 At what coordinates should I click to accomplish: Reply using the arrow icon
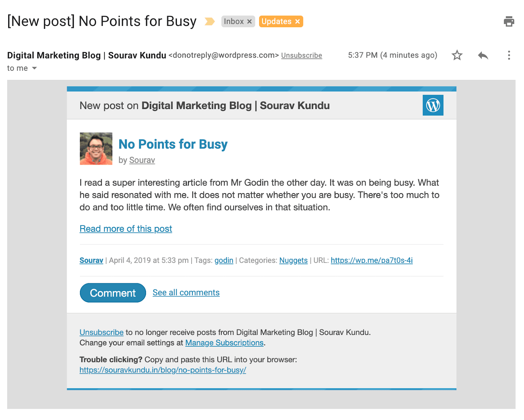pyautogui.click(x=483, y=55)
